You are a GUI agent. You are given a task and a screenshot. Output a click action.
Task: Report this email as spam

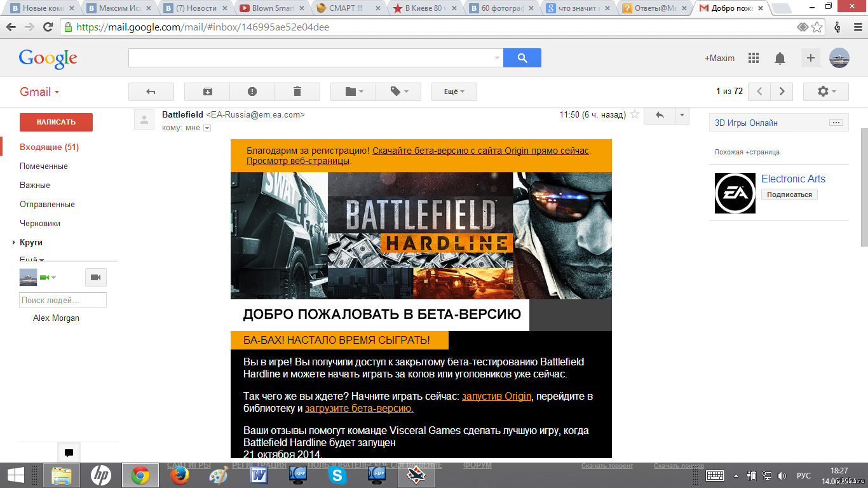[x=252, y=91]
